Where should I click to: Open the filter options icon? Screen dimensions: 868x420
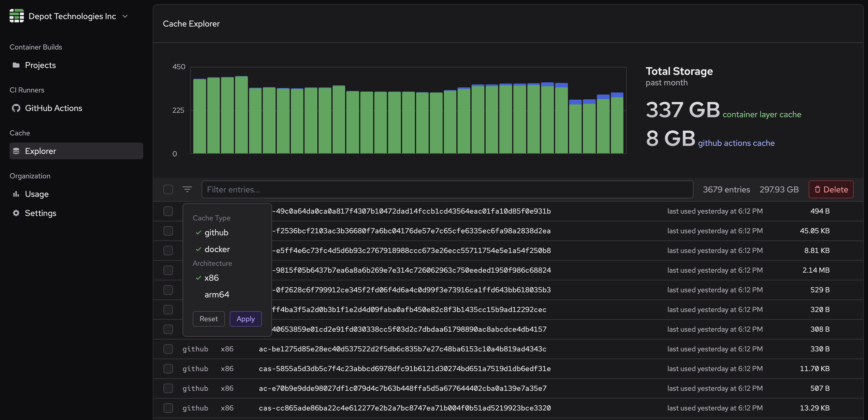click(x=187, y=189)
